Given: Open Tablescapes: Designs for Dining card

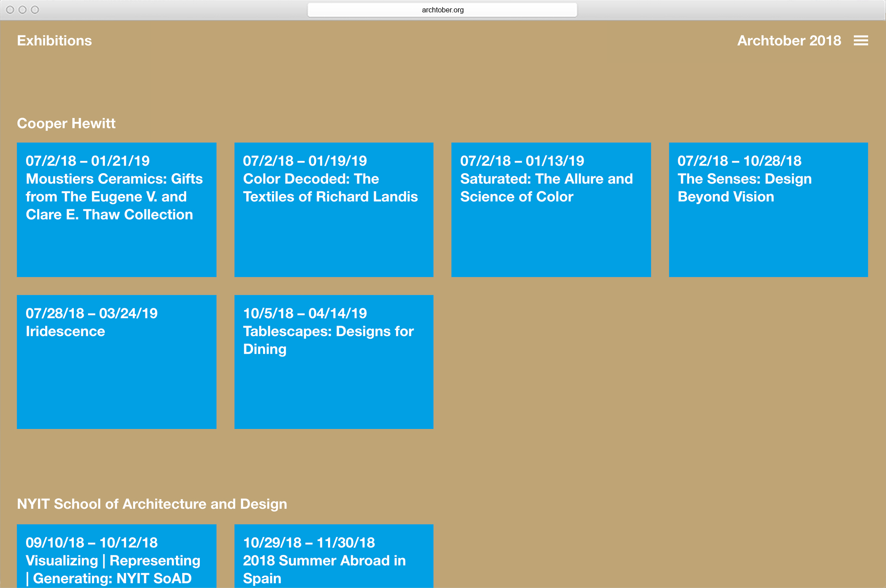Looking at the screenshot, I should (334, 362).
